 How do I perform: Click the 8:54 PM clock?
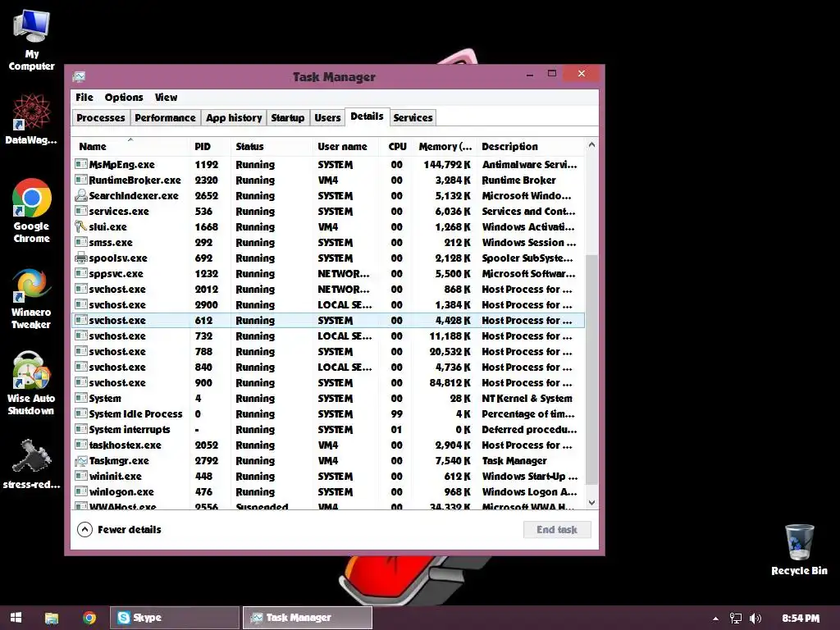point(801,619)
